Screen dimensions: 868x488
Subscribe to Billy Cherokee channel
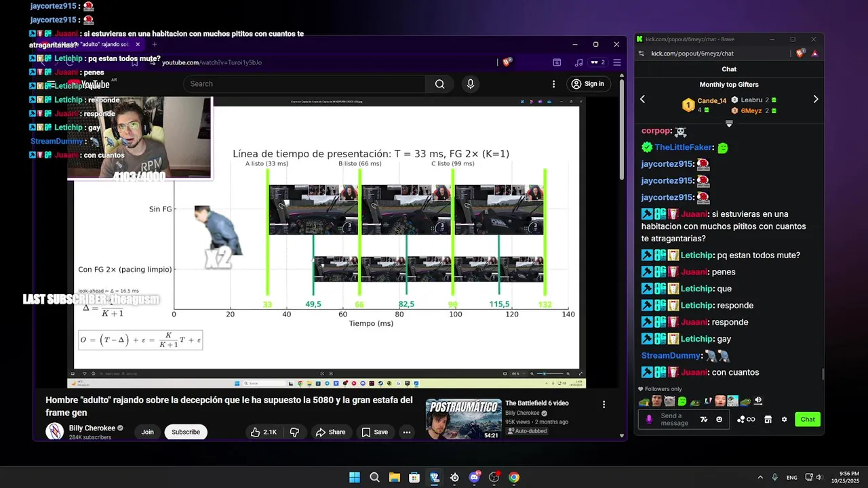186,432
